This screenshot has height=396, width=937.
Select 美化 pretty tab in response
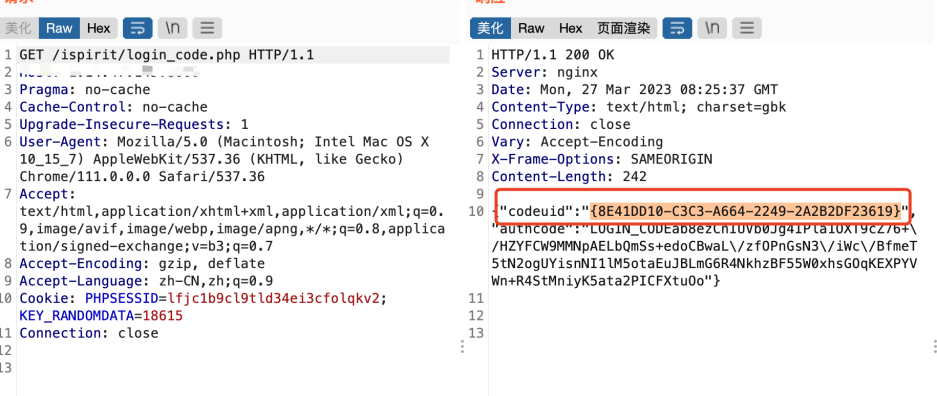coord(491,28)
